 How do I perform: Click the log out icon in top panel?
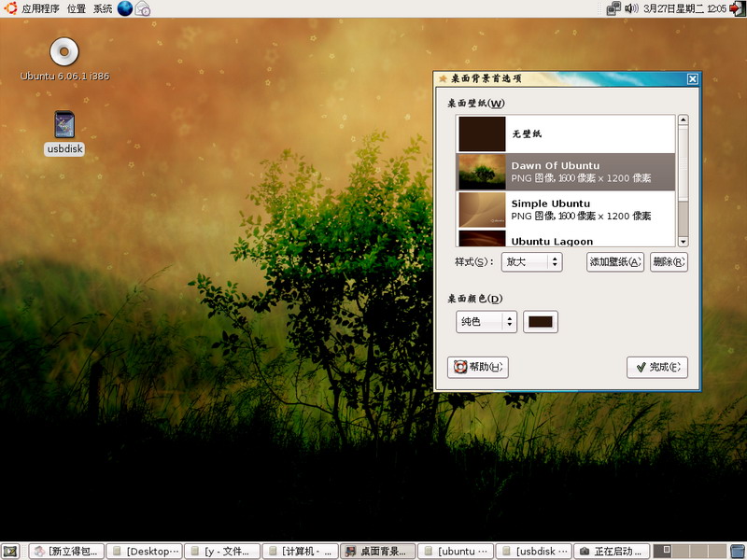click(737, 8)
